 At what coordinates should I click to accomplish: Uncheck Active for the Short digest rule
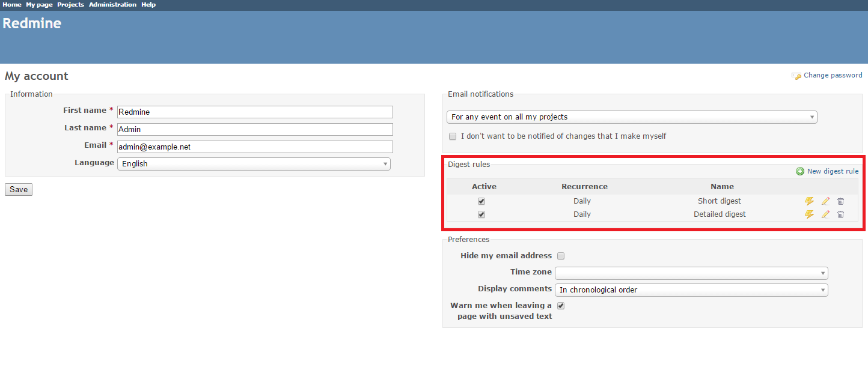pos(481,202)
